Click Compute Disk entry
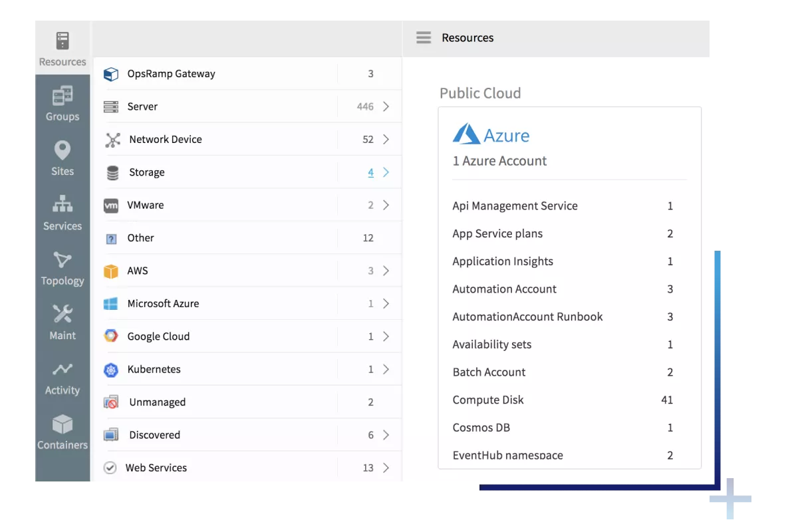Screen dimensions: 798x532 click(x=488, y=400)
